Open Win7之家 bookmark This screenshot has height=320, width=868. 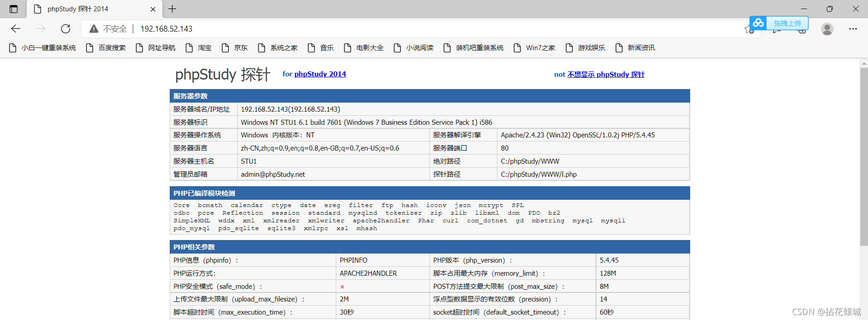(x=534, y=48)
